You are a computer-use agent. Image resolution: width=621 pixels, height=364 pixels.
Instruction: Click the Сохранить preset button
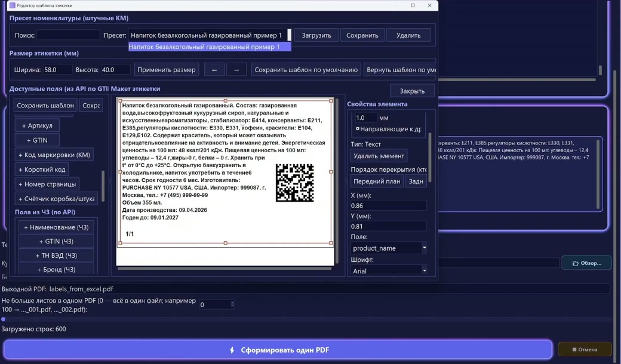(x=362, y=35)
